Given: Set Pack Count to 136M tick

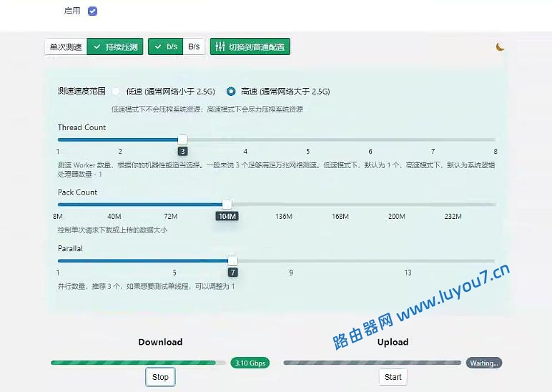Looking at the screenshot, I should (x=284, y=216).
